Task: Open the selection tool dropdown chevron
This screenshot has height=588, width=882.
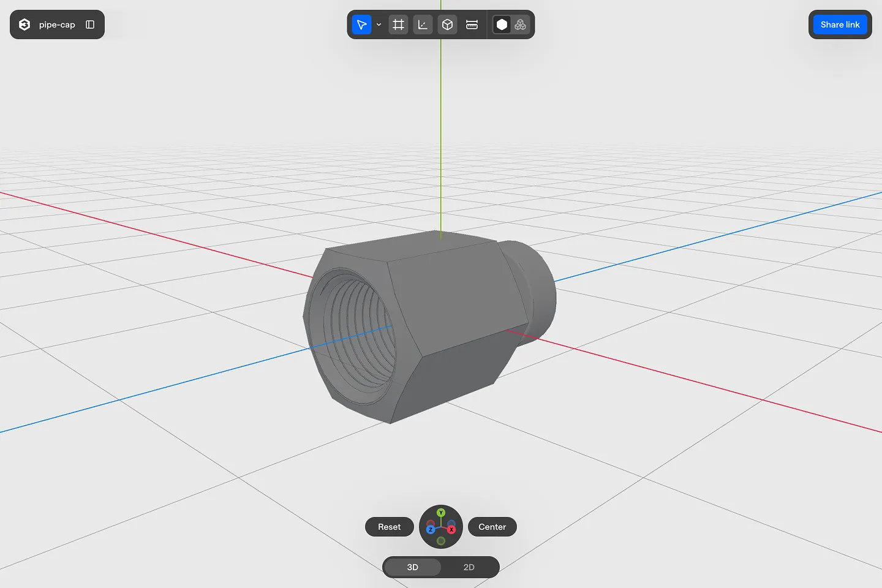Action: pos(379,24)
